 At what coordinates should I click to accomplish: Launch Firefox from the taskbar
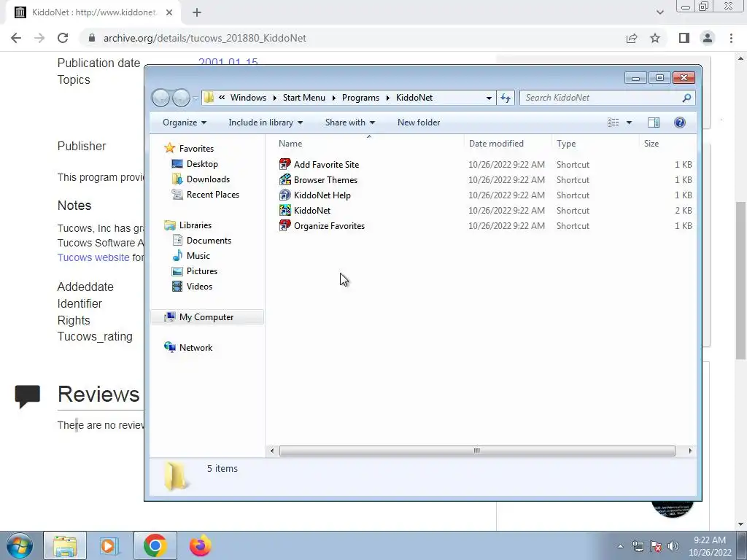[x=200, y=545]
